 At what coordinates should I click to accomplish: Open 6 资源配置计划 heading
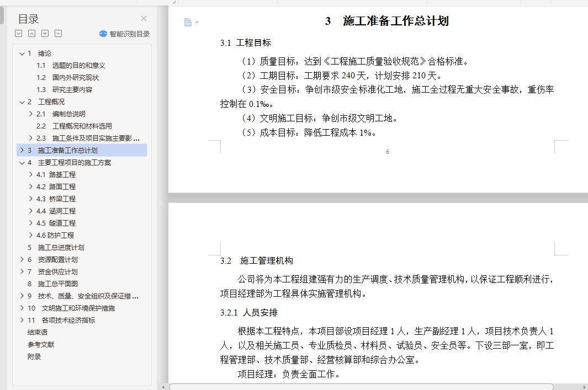52,260
